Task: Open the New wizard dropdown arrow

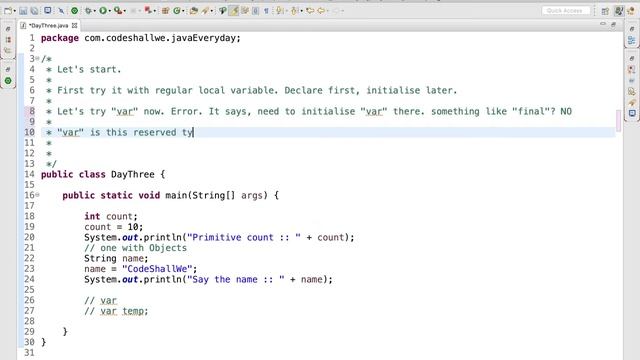Action: (14, 11)
